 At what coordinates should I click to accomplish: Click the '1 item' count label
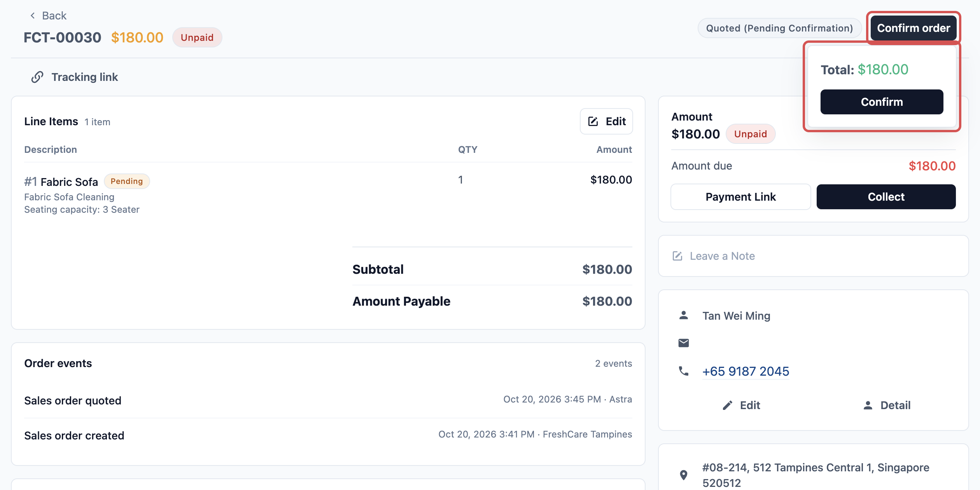(97, 122)
